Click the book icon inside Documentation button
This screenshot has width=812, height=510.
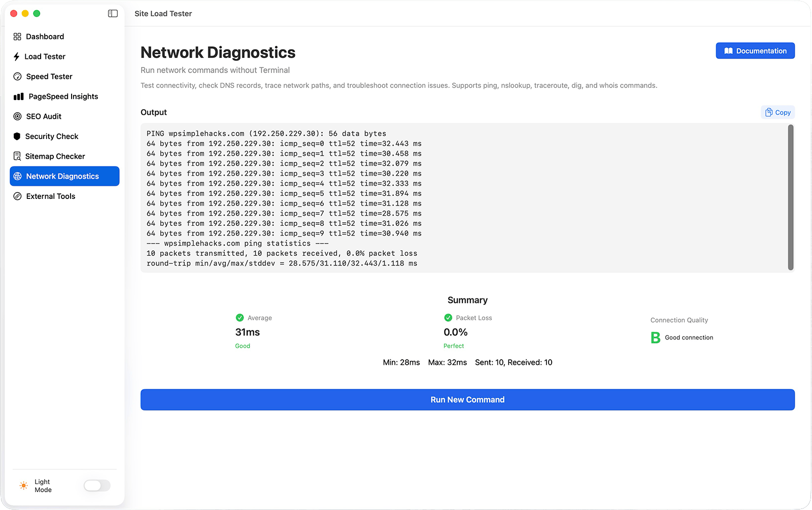(x=729, y=51)
